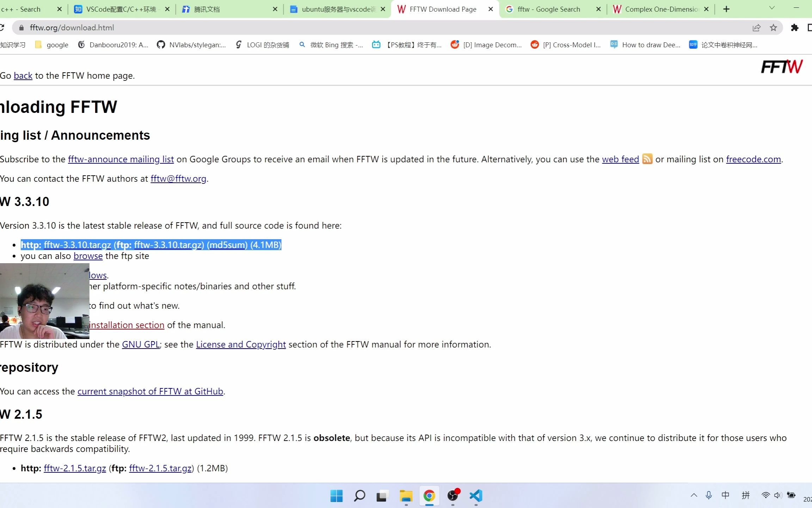Click the RSS web feed icon

coord(647,159)
